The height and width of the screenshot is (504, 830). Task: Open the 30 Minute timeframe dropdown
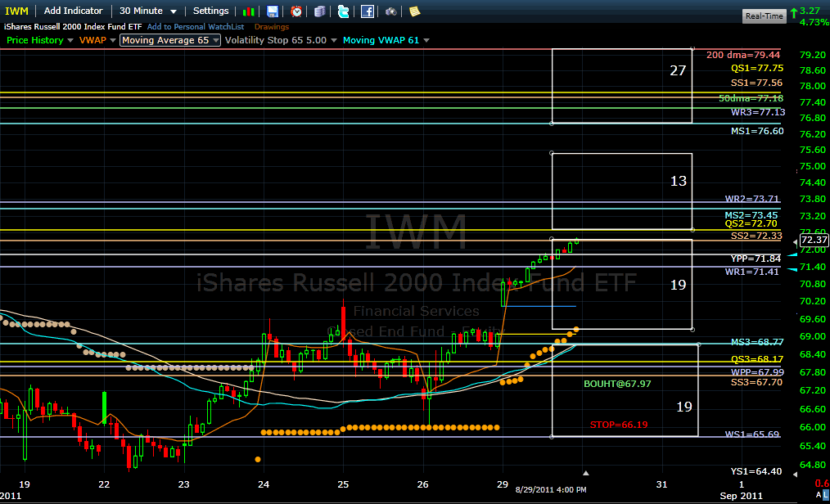(x=147, y=11)
